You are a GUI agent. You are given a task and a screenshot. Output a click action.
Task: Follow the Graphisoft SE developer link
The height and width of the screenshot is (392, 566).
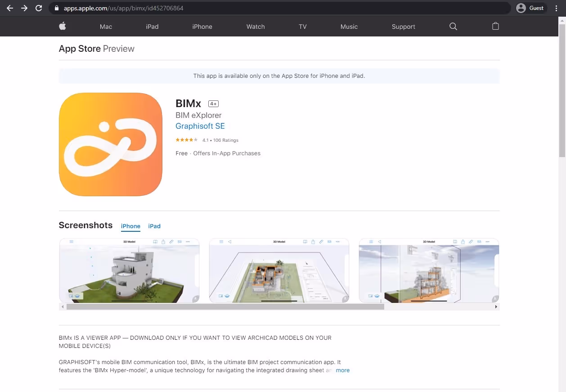click(200, 126)
